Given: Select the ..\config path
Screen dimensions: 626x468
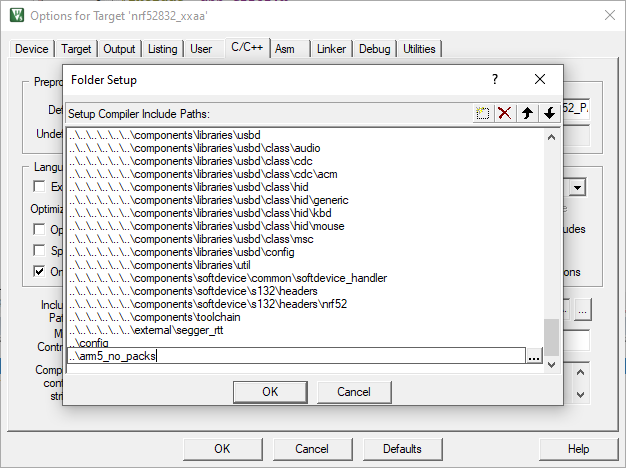Looking at the screenshot, I should point(89,343).
